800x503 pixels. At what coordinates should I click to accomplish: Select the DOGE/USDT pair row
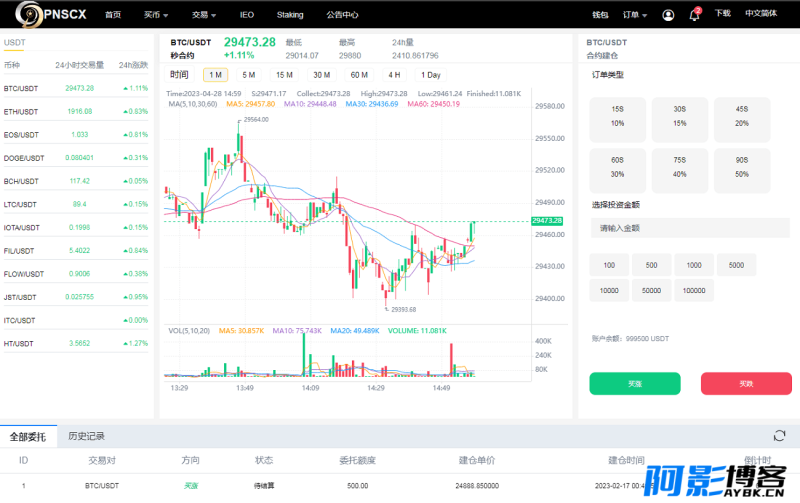tap(76, 158)
